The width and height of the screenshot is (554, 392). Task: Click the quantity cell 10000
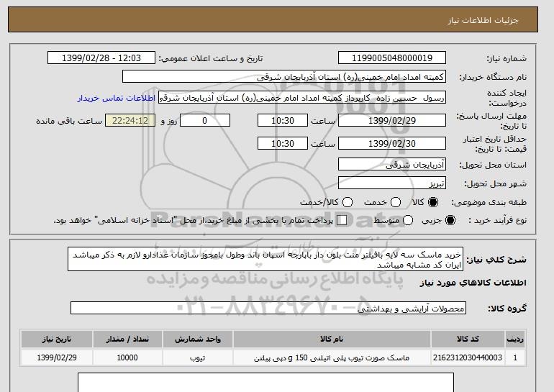pos(127,357)
